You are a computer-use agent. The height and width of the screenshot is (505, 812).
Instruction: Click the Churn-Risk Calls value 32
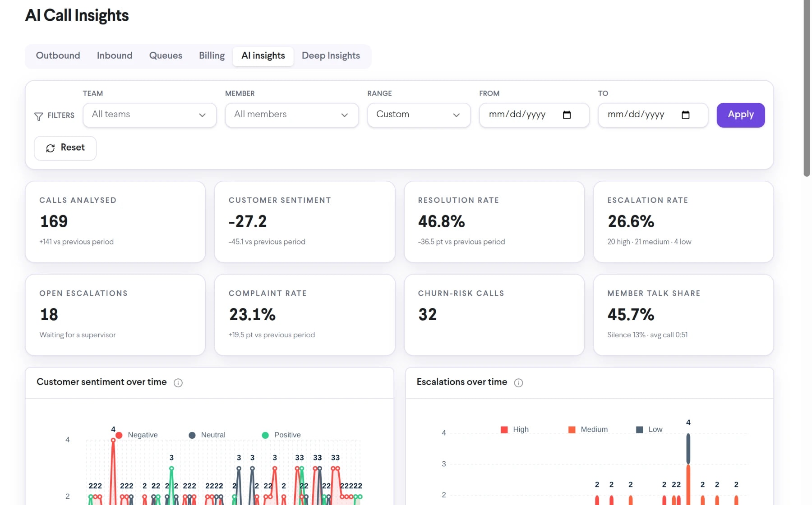pos(427,315)
